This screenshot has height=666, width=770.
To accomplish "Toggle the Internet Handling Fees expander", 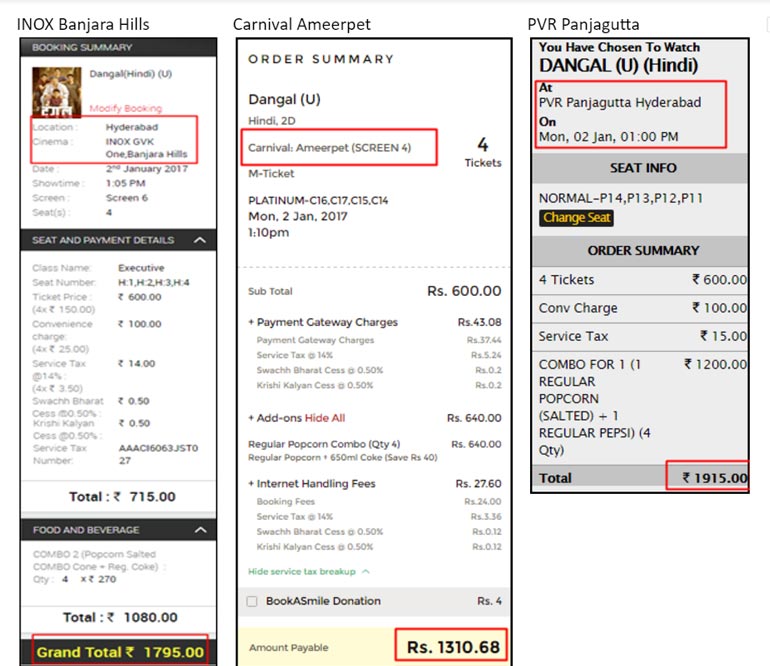I will [x=251, y=484].
